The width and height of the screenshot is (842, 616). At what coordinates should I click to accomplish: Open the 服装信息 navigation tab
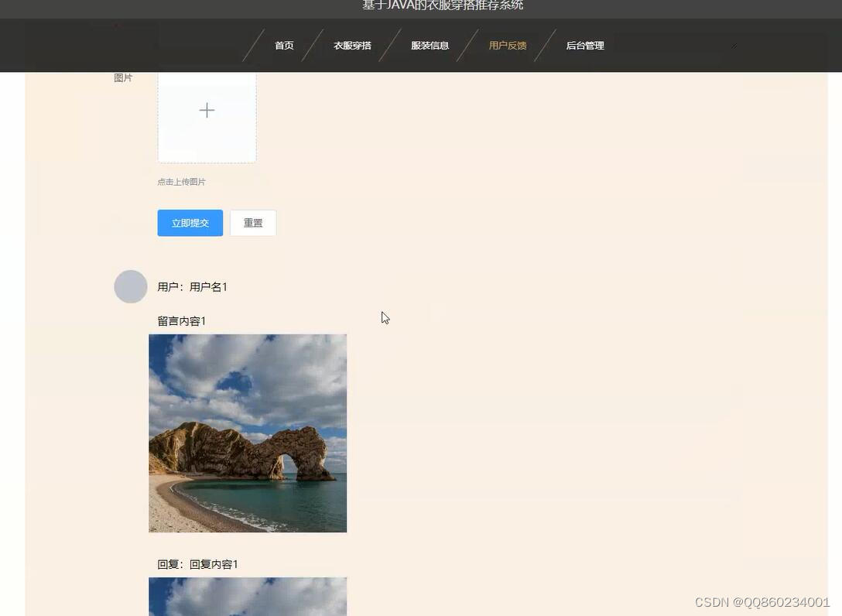(430, 46)
